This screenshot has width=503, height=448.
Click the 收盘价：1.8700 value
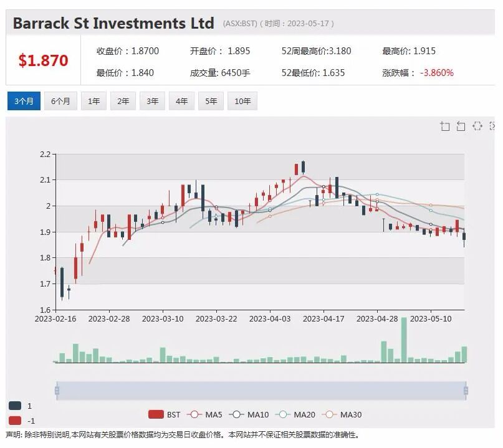click(128, 51)
